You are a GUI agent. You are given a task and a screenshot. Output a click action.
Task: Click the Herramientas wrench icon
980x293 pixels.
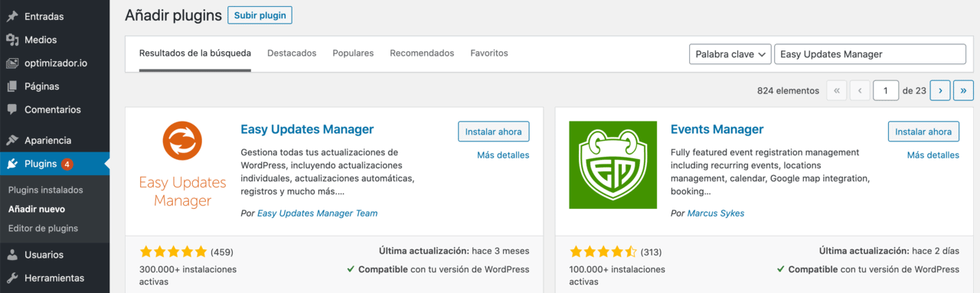(x=12, y=278)
